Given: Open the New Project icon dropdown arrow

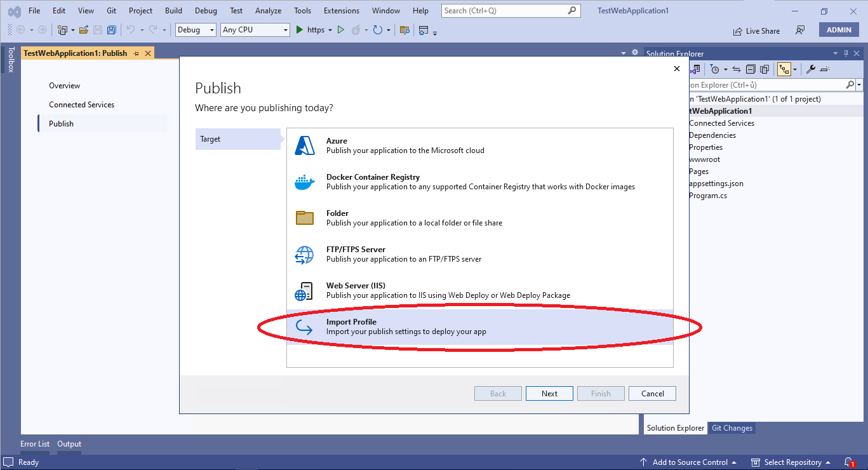Looking at the screenshot, I should (x=73, y=30).
